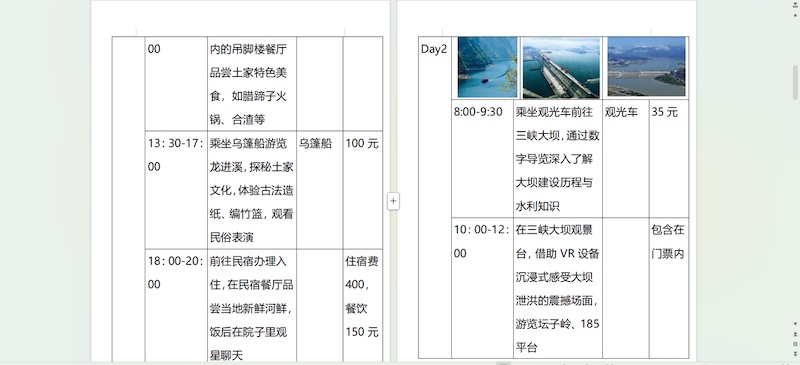Select the river gorge boat photo

coord(487,67)
